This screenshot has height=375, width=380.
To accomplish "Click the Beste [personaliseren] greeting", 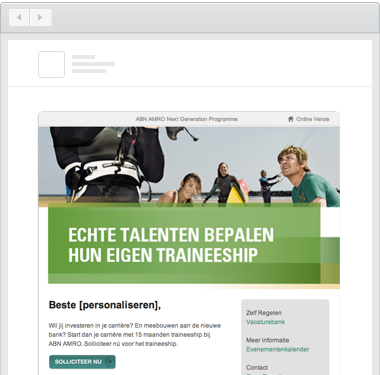I will (x=105, y=305).
